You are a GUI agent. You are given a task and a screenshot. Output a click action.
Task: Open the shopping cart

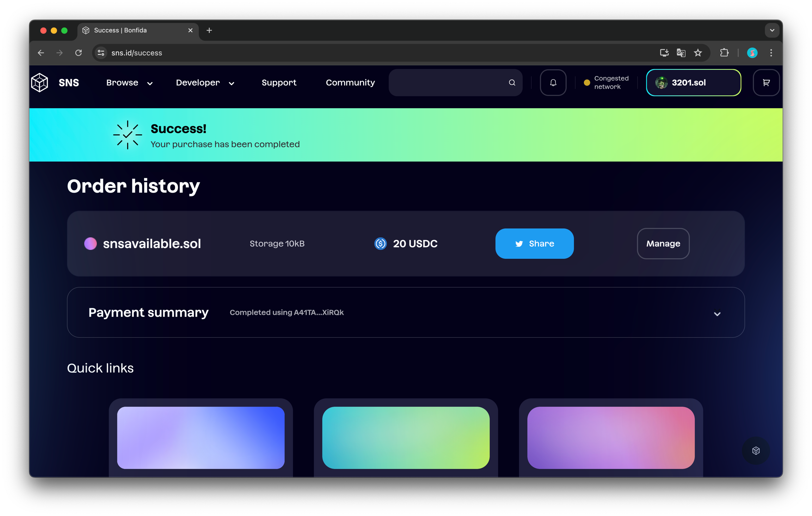point(766,82)
